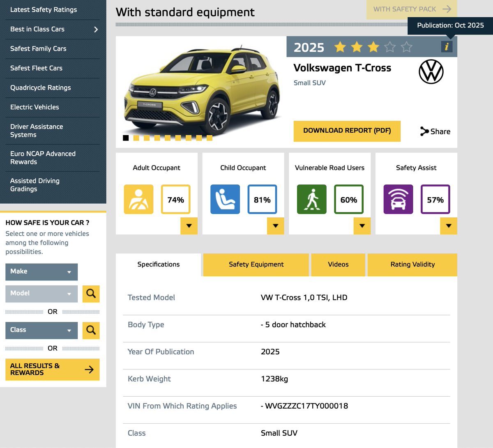Switch to the Specifications tab
The height and width of the screenshot is (448, 493).
coord(159,264)
